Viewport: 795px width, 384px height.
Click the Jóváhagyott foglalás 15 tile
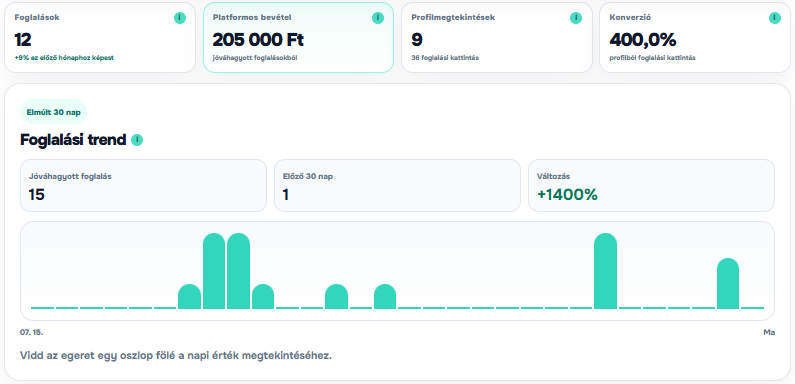click(143, 185)
